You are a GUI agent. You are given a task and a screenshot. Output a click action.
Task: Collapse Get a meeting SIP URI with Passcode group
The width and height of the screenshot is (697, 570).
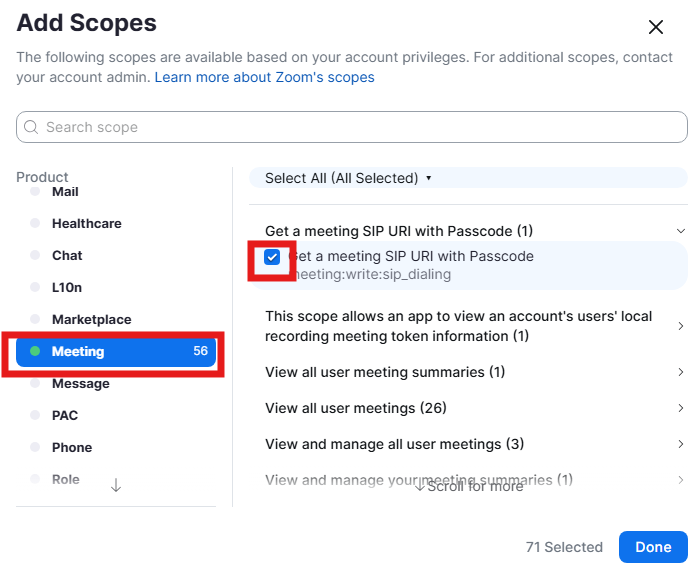(680, 231)
